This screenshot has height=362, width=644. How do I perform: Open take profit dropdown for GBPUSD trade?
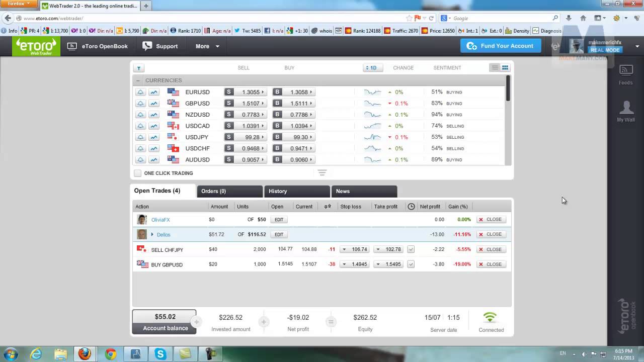[378, 264]
